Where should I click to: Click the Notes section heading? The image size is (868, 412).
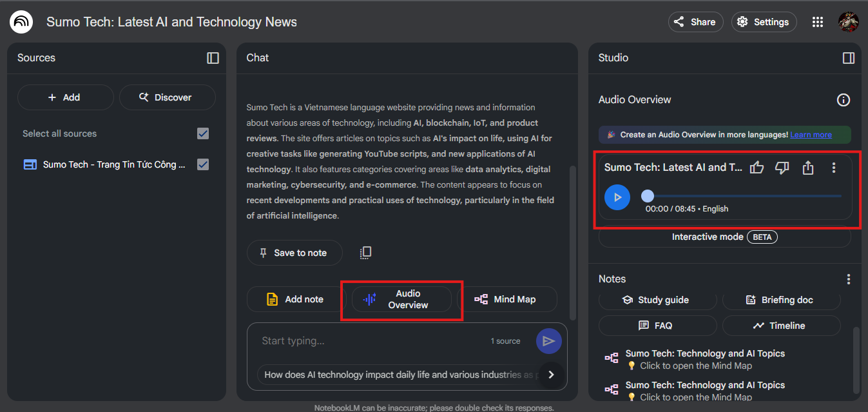612,279
